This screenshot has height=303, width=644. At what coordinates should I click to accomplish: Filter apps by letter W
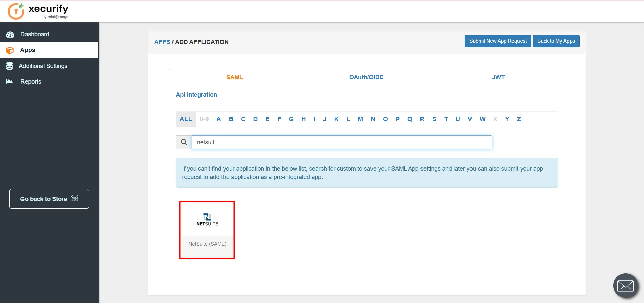pos(483,119)
